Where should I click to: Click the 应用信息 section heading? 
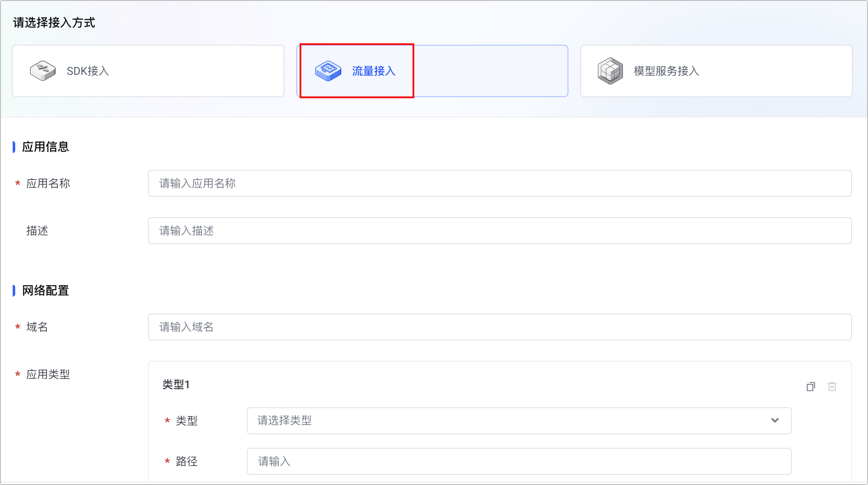pyautogui.click(x=45, y=147)
